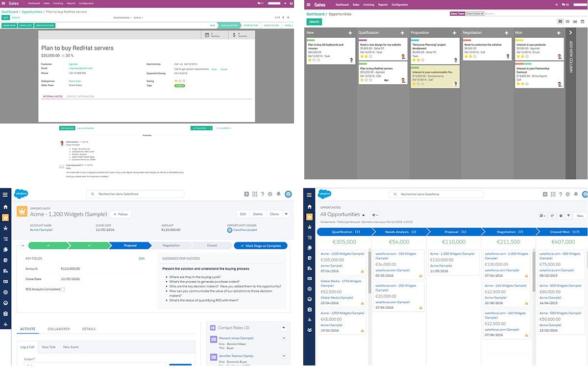This screenshot has width=588, height=368.
Task: Click the Salesforce search field on the Acme page
Action: pos(135,194)
